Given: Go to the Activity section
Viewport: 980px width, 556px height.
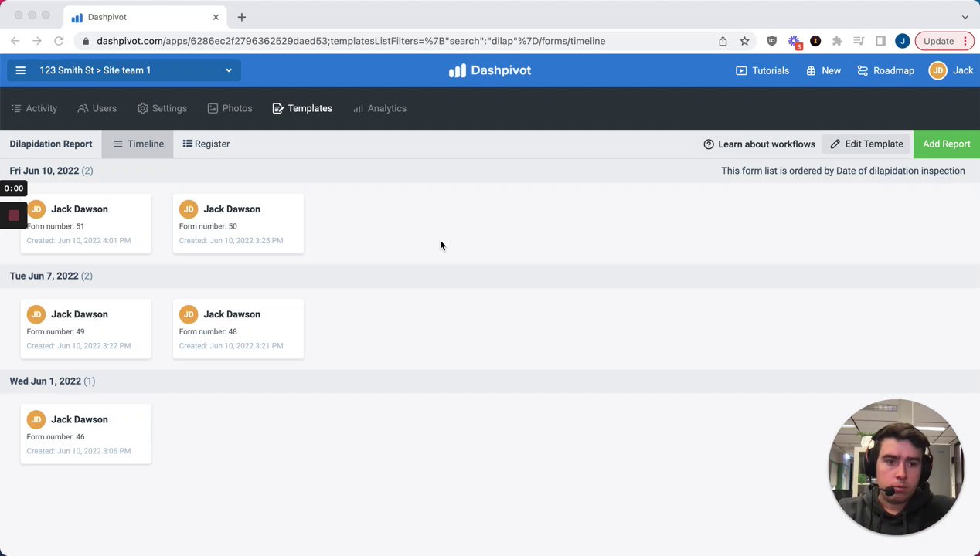Looking at the screenshot, I should coord(34,108).
